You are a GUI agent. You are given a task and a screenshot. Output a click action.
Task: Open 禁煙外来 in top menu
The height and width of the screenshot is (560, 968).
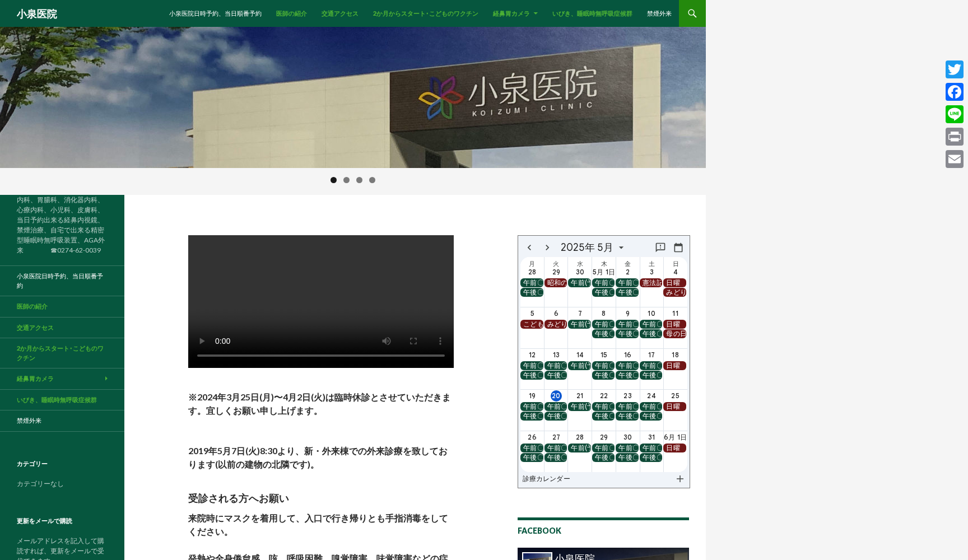pyautogui.click(x=659, y=13)
